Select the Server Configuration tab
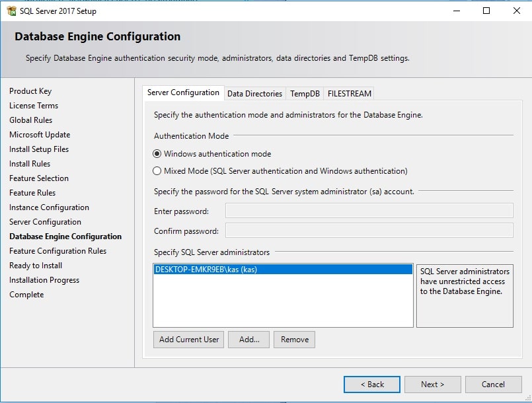This screenshot has height=403, width=532. click(x=183, y=93)
